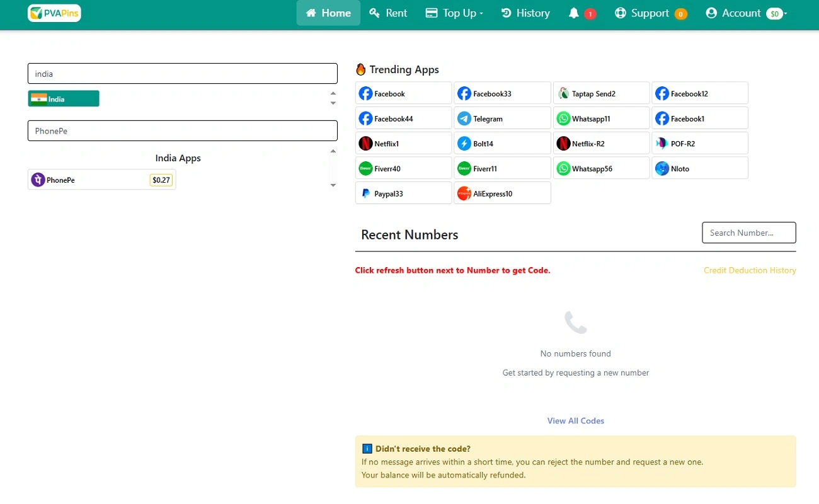This screenshot has height=504, width=819.
Task: Click the India flag icon
Action: pyautogui.click(x=39, y=99)
